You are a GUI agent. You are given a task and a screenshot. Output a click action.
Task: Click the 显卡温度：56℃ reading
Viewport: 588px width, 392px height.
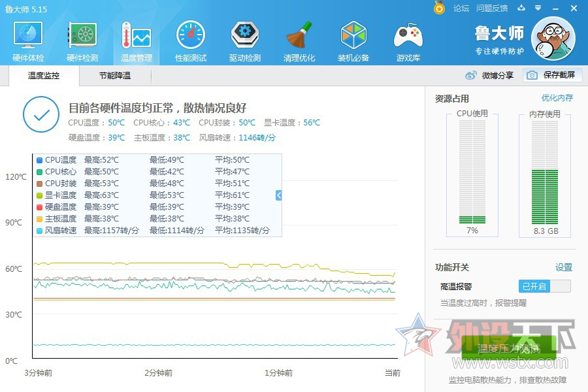[x=292, y=123]
